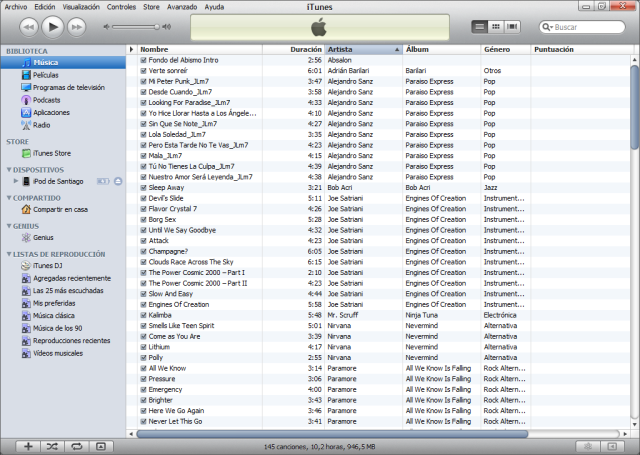The height and width of the screenshot is (455, 640).
Task: Uncheck Fondo del Abismo Intro checkbox
Action: [143, 60]
